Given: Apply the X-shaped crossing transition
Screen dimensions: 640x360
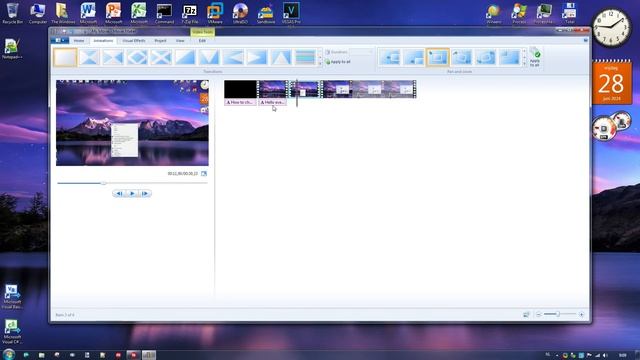Looking at the screenshot, I should (161, 58).
